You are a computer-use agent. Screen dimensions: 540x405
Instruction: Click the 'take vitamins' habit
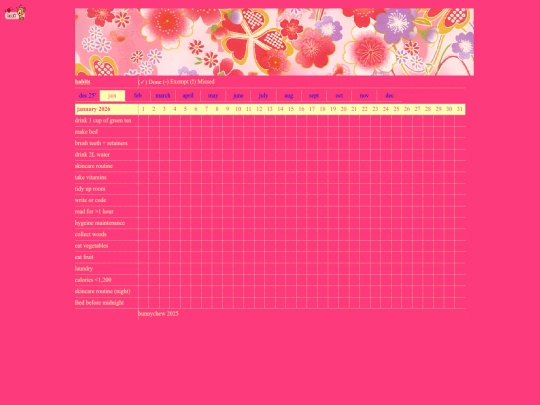click(x=91, y=177)
